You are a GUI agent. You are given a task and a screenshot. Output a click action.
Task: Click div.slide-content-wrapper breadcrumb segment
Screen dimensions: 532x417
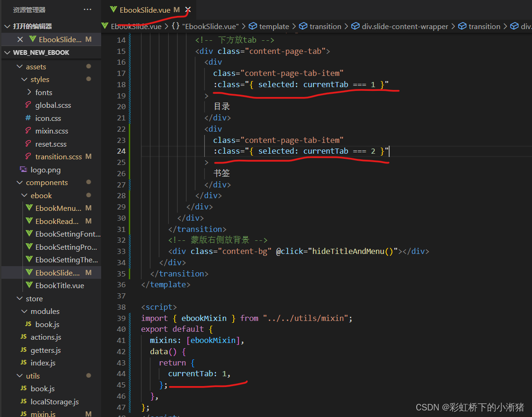point(399,27)
